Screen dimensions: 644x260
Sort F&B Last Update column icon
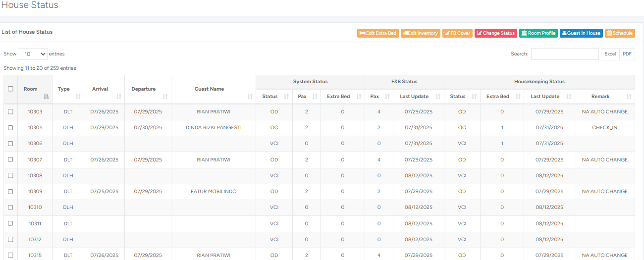[x=438, y=97]
